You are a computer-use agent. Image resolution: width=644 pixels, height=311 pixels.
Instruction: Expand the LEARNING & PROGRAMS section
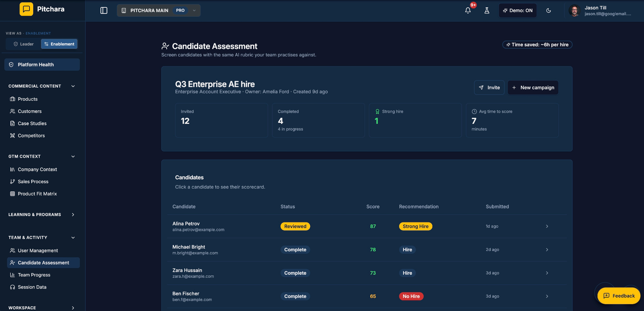click(73, 214)
